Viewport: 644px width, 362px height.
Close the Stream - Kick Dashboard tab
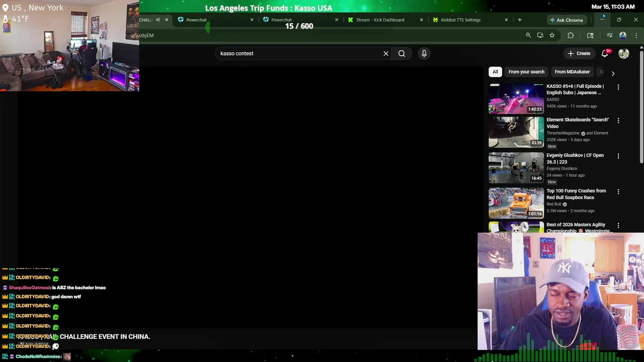click(x=421, y=20)
